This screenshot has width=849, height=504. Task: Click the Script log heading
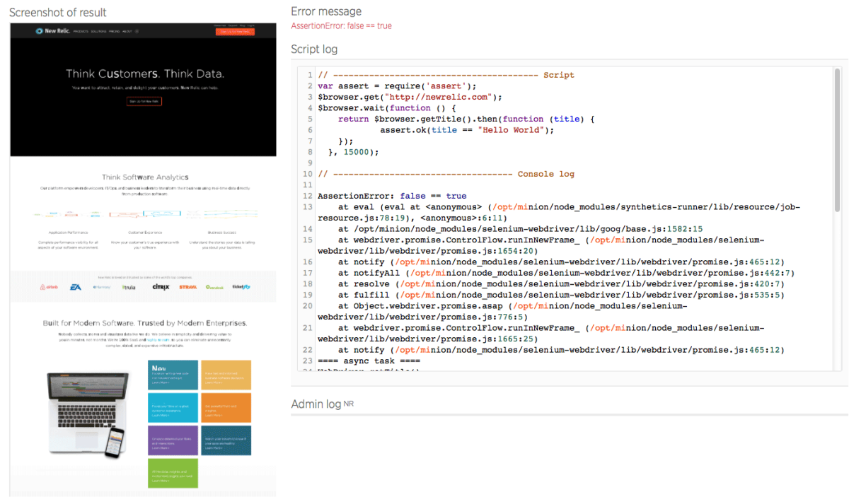(x=314, y=49)
